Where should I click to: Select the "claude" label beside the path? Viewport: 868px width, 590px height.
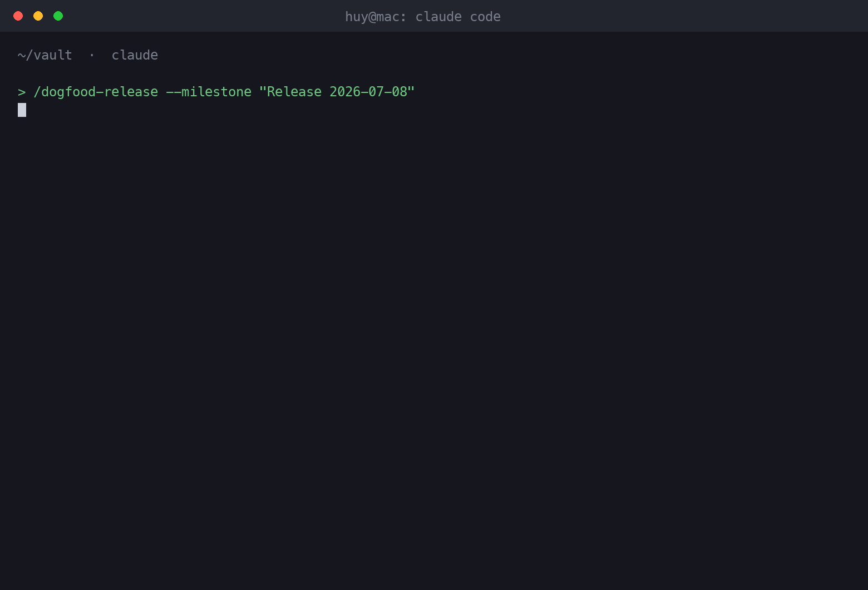tap(135, 55)
